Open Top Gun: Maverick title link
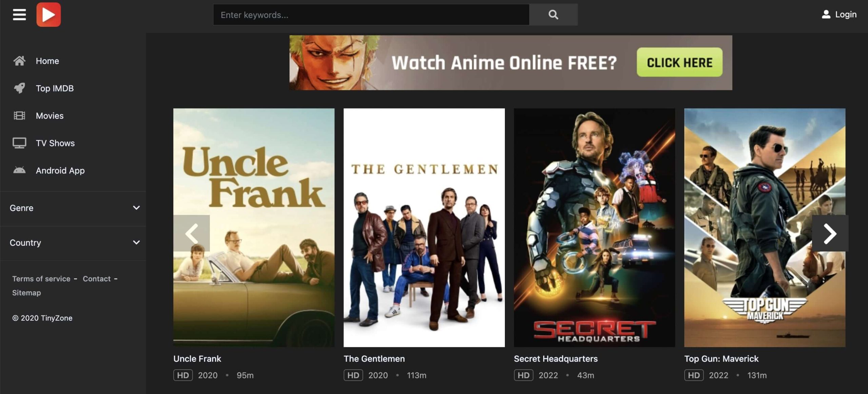Screen dimensions: 868x394 pos(721,359)
